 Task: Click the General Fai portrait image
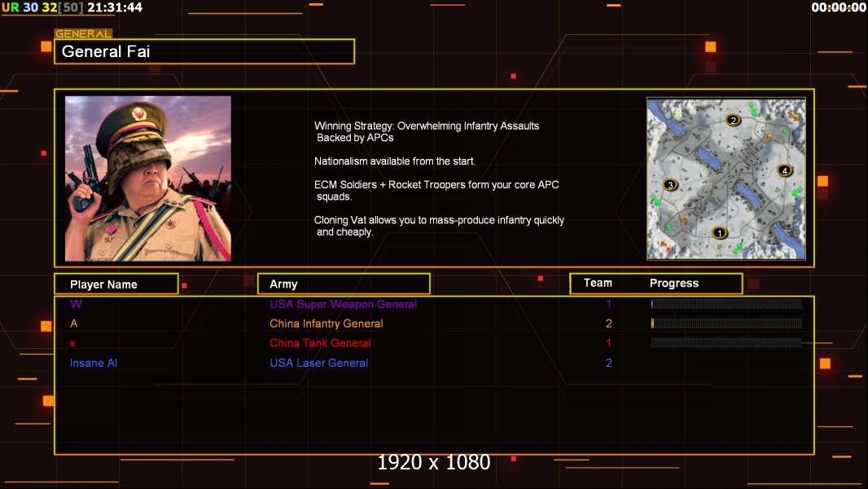click(148, 178)
